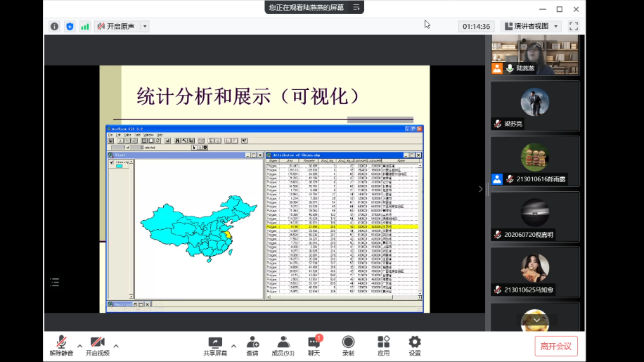The width and height of the screenshot is (644, 362).
Task: Start recording with 录制 button
Action: point(348,345)
